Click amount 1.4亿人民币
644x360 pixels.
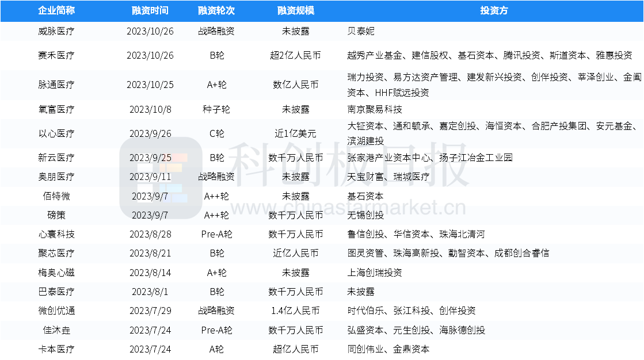(296, 311)
